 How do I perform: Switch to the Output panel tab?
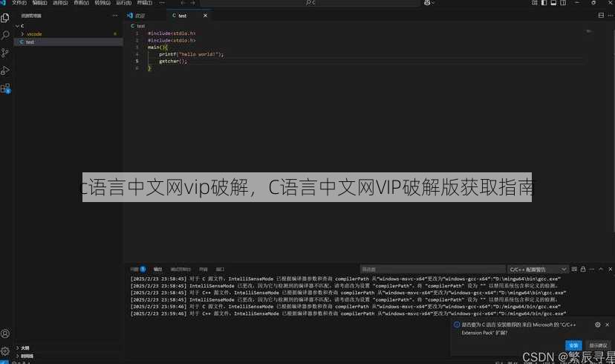click(157, 270)
